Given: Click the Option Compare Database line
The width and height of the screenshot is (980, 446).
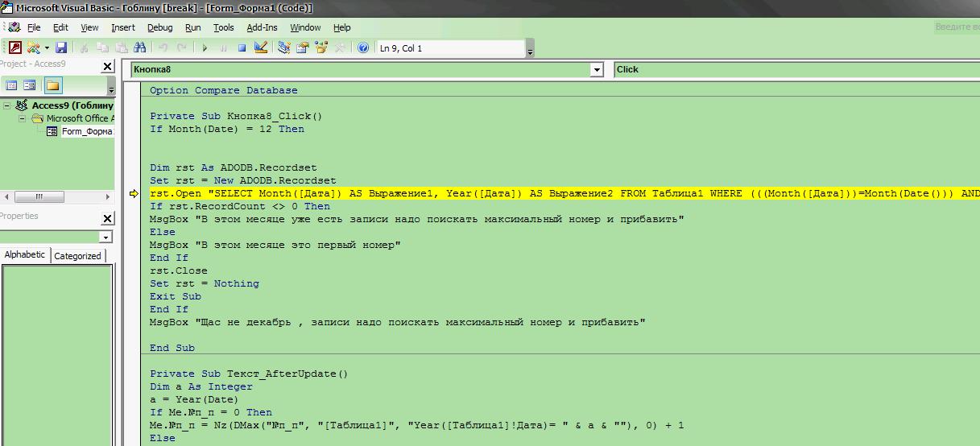Looking at the screenshot, I should click(224, 90).
